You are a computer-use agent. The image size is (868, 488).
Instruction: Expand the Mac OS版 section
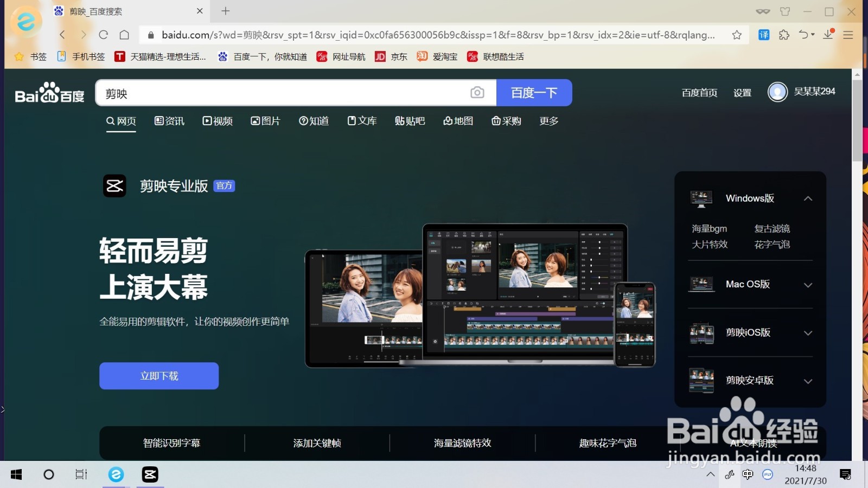click(x=808, y=285)
